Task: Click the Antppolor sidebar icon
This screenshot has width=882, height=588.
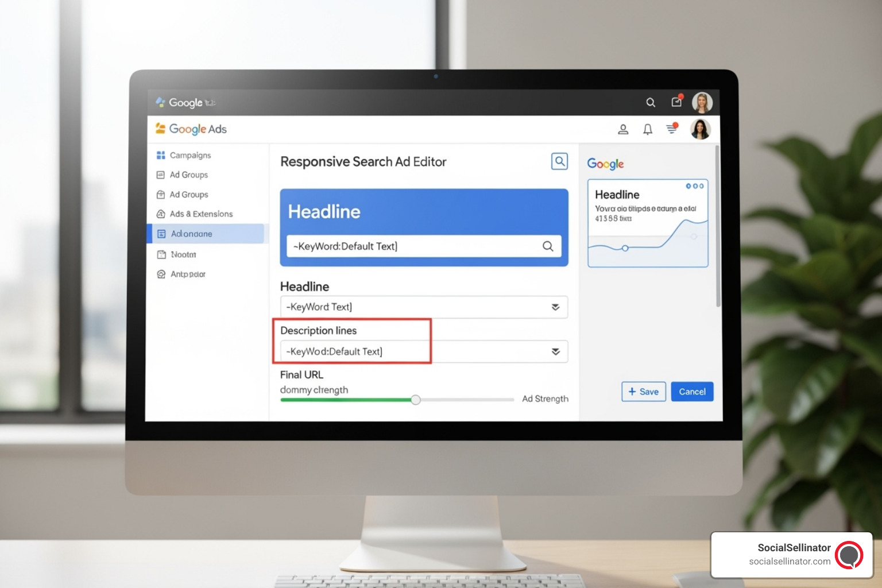Action: pos(161,274)
